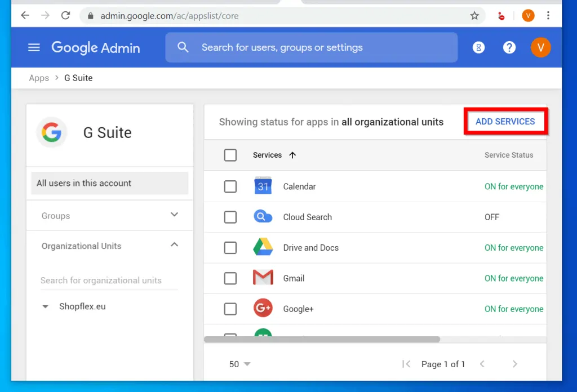Check the Drive and Docs checkbox
Screen dimensions: 577x392
tap(230, 248)
